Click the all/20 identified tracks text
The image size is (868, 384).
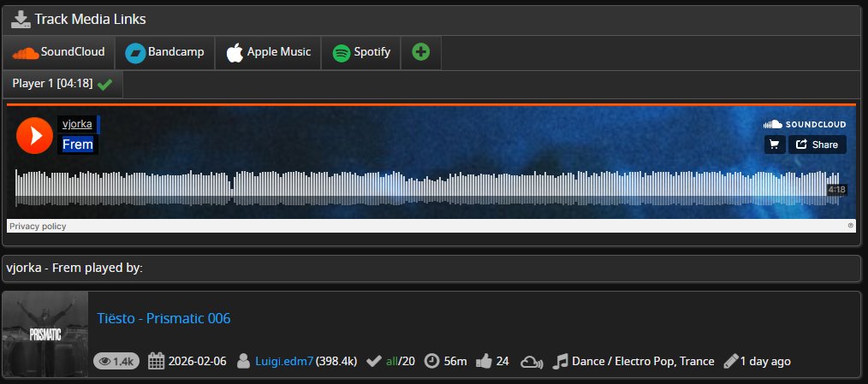coord(401,361)
